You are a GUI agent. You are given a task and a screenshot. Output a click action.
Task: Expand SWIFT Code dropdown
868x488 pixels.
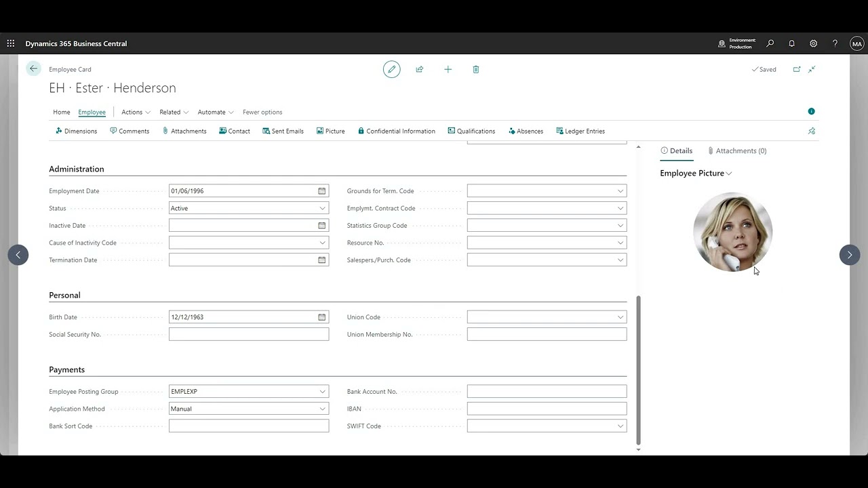(x=620, y=426)
